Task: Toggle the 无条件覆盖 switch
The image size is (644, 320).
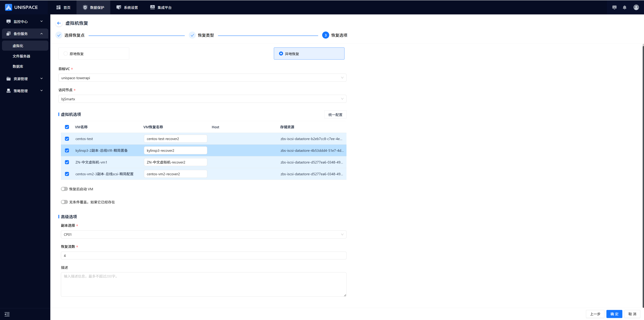Action: pos(64,202)
